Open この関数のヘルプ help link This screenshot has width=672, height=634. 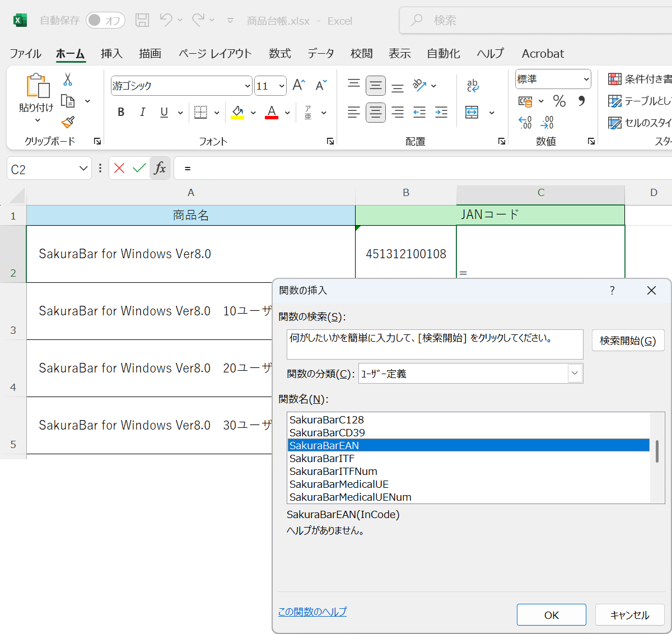point(312,612)
